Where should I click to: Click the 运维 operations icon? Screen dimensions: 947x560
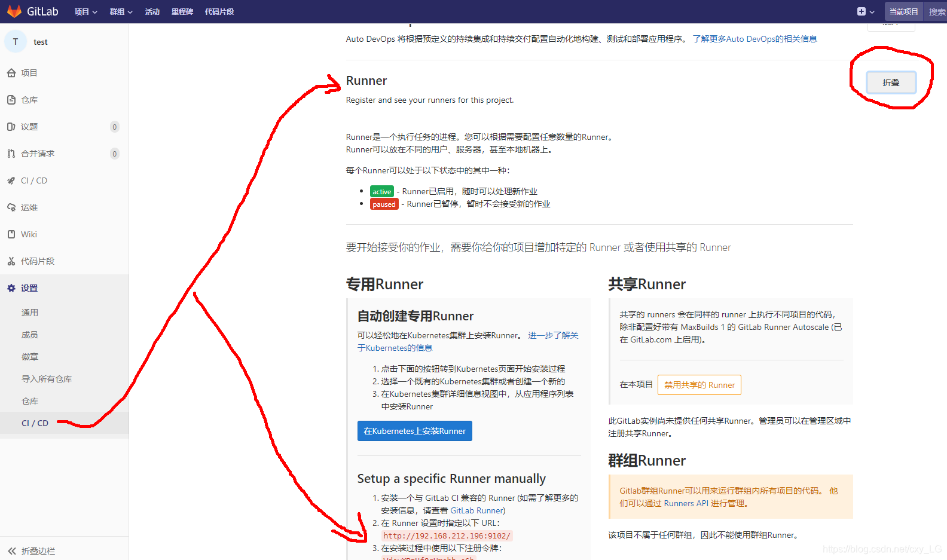point(11,207)
